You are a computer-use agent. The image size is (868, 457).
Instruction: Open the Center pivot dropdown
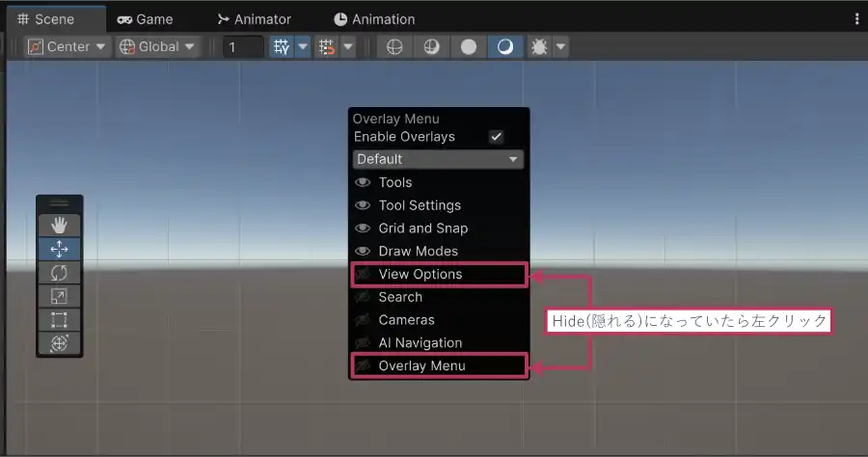67,46
